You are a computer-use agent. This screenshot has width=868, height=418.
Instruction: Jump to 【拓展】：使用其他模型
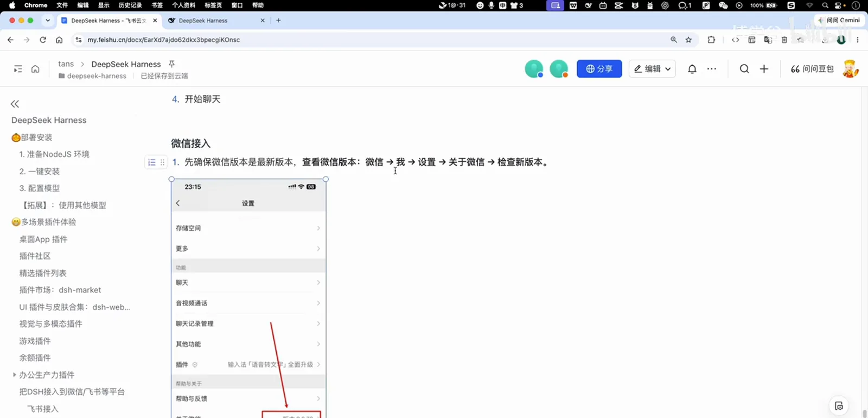point(63,205)
